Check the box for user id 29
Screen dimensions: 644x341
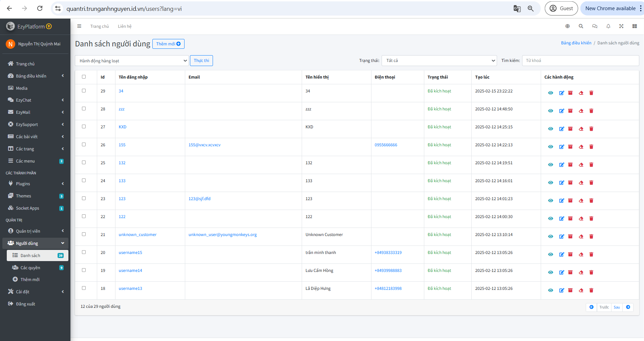pos(84,91)
